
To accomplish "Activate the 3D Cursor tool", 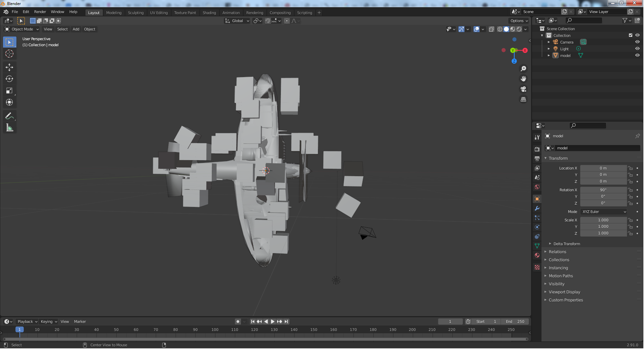I will 9,54.
